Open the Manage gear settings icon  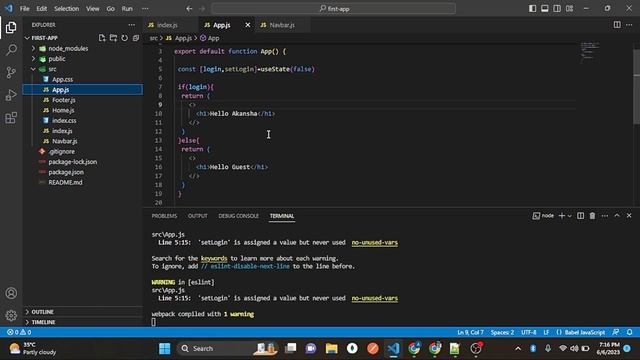[x=11, y=315]
